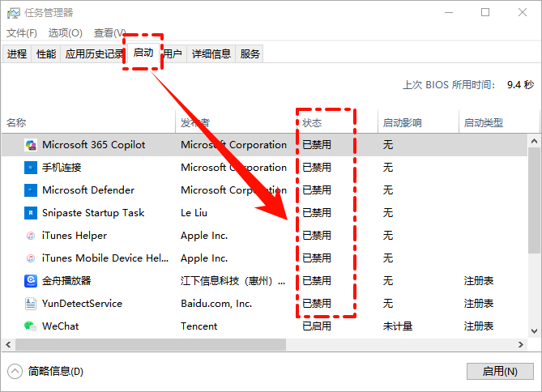Click the vertical scrollbar down arrow
This screenshot has width=542, height=392.
pyautogui.click(x=534, y=330)
